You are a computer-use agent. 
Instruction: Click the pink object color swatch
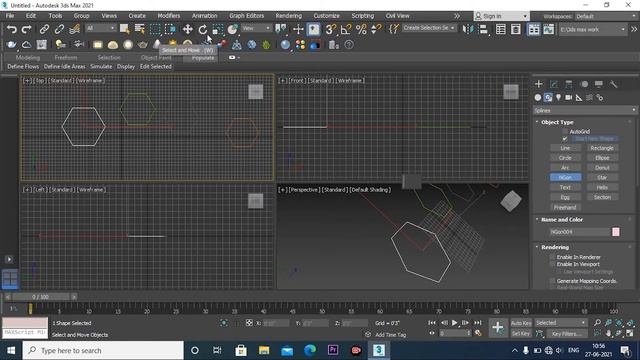[616, 232]
